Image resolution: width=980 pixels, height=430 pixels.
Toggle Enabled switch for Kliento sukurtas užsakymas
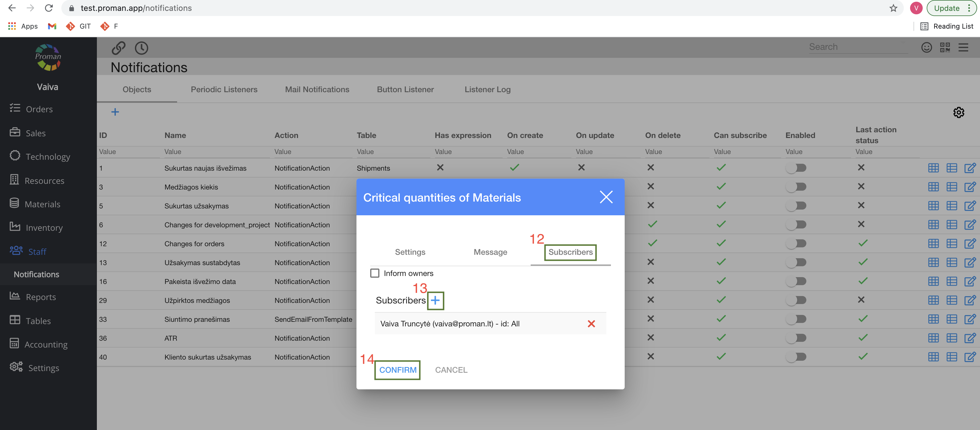pyautogui.click(x=796, y=357)
